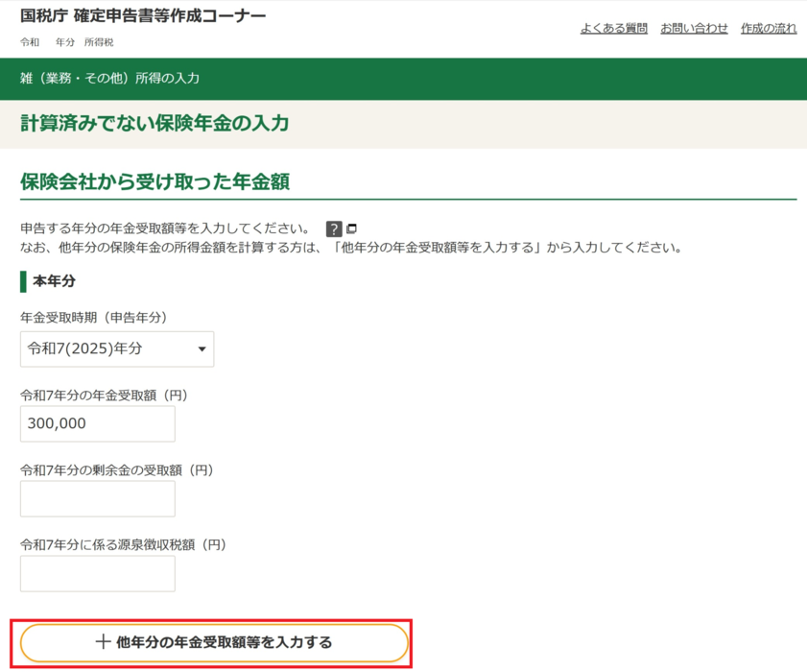
Task: Click the empty 源泉徴収税額 input box
Action: tap(97, 573)
